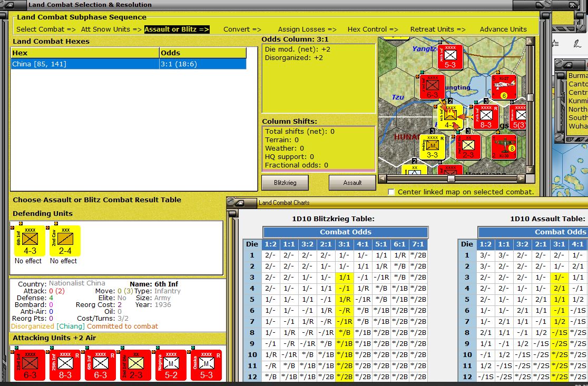Enable Center linked map on selected combat
Image resolution: width=588 pixels, height=386 pixels.
tap(391, 192)
